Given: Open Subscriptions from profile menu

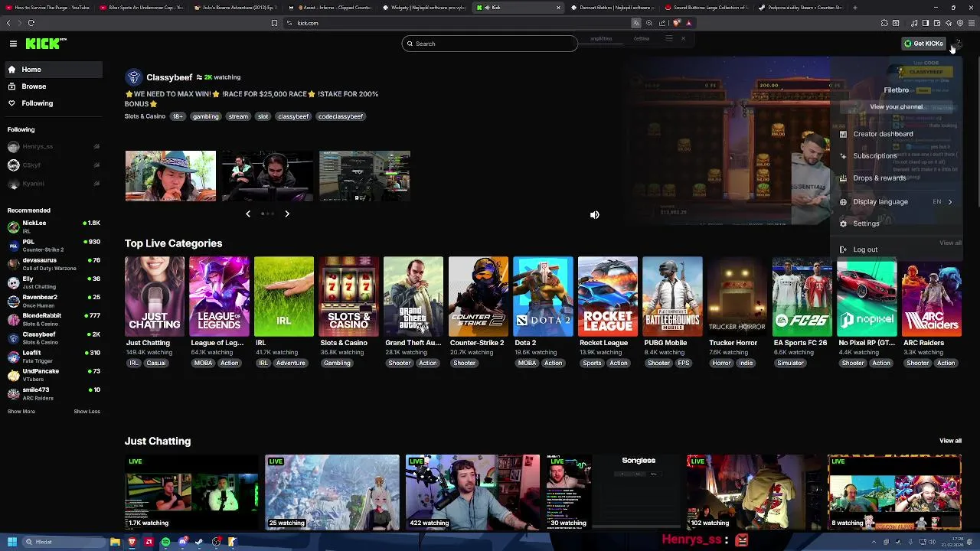Looking at the screenshot, I should 896,156.
